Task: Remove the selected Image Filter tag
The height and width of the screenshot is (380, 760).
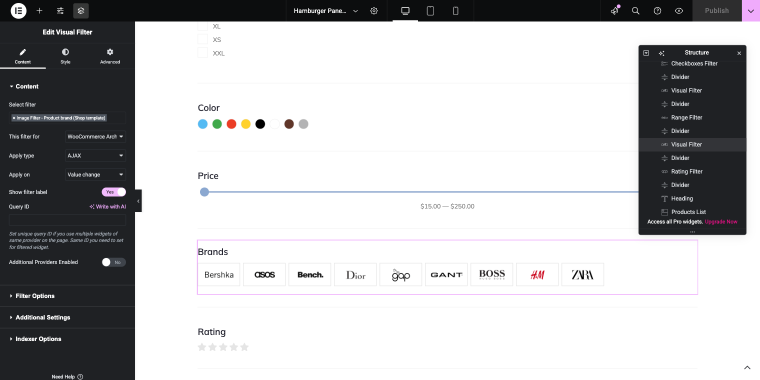Action: (x=14, y=118)
